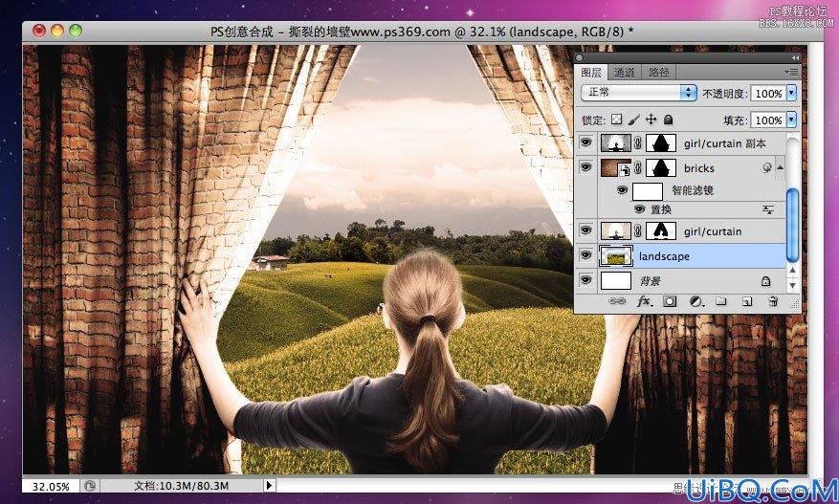The image size is (839, 504).
Task: Select the bricks layer name
Action: tap(698, 168)
